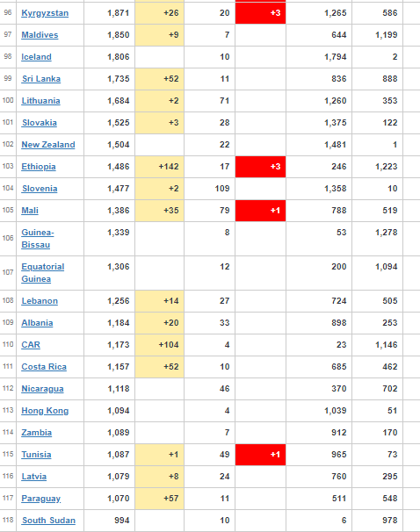Open the Slovakia link
Viewport: 420px width, 532px height.
coord(40,123)
